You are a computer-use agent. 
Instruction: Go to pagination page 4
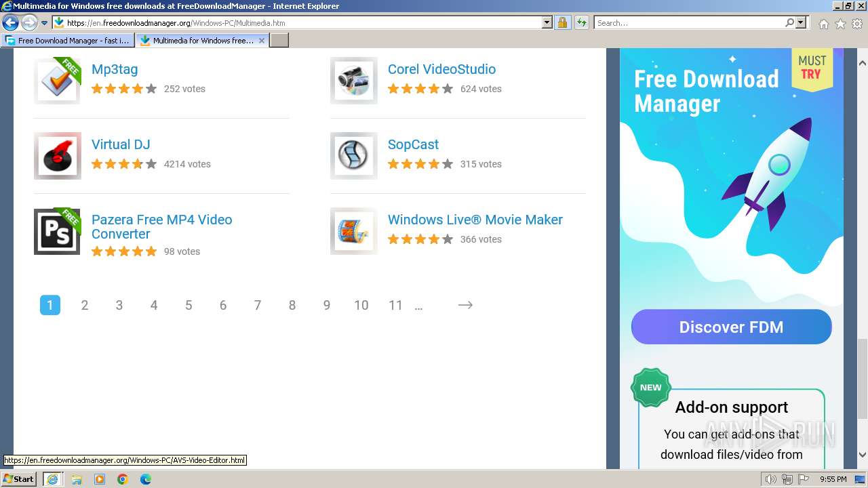(154, 305)
